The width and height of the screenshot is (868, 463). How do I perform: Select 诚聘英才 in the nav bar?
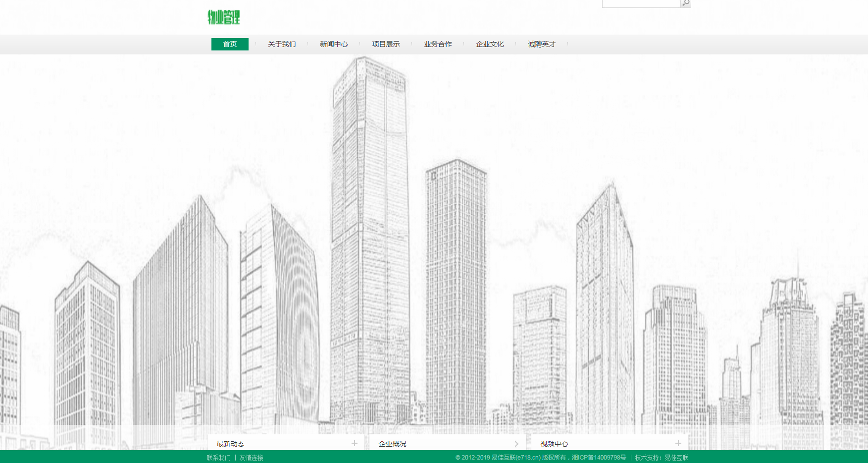[542, 44]
